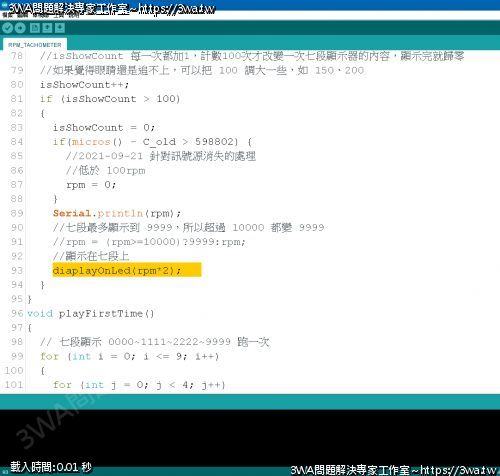Create a new sketch with New icon
This screenshot has height=476, width=500.
click(x=35, y=28)
